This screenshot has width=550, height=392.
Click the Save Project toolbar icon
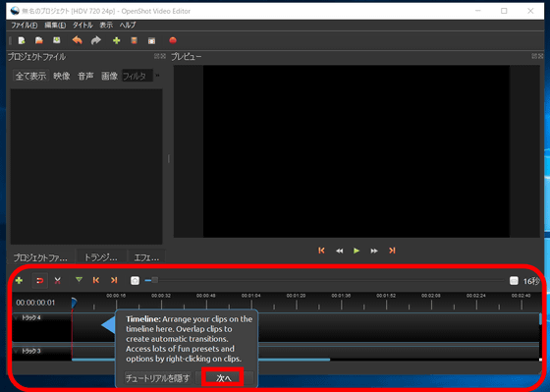[57, 40]
